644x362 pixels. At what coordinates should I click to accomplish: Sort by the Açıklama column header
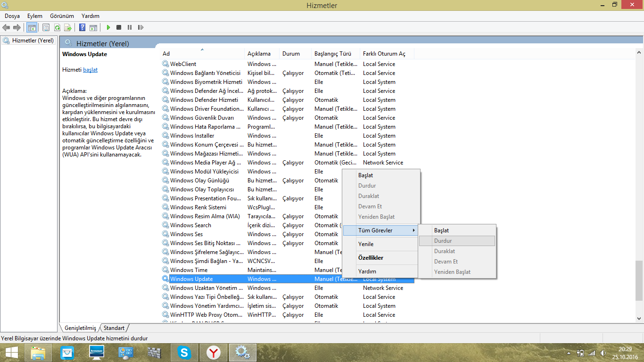click(x=262, y=54)
